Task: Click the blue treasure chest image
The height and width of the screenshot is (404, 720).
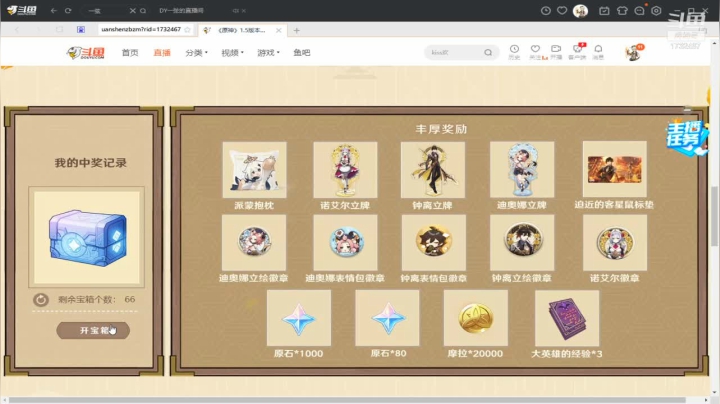Action: point(87,238)
